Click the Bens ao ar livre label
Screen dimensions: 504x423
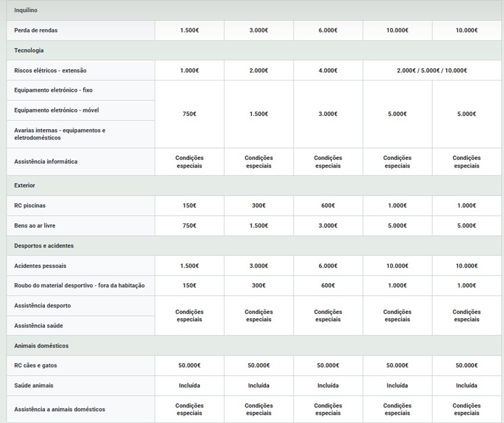35,226
